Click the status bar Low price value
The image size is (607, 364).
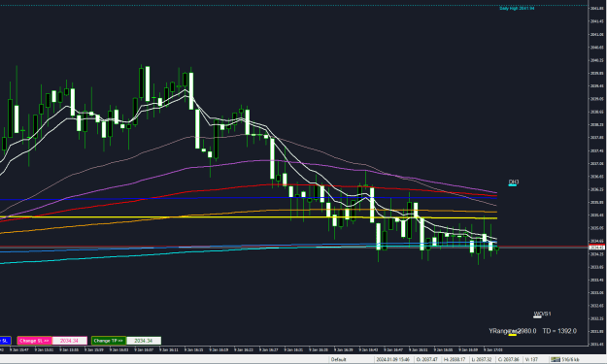coord(482,360)
